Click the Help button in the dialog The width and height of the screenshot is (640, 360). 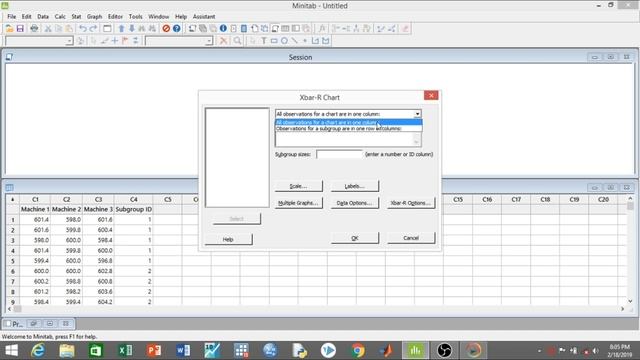(x=228, y=239)
